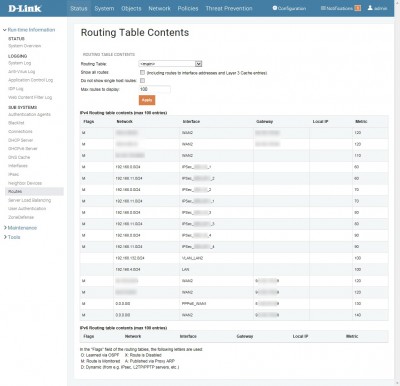This screenshot has width=400, height=386.
Task: Open the Network tab
Action: (x=159, y=8)
